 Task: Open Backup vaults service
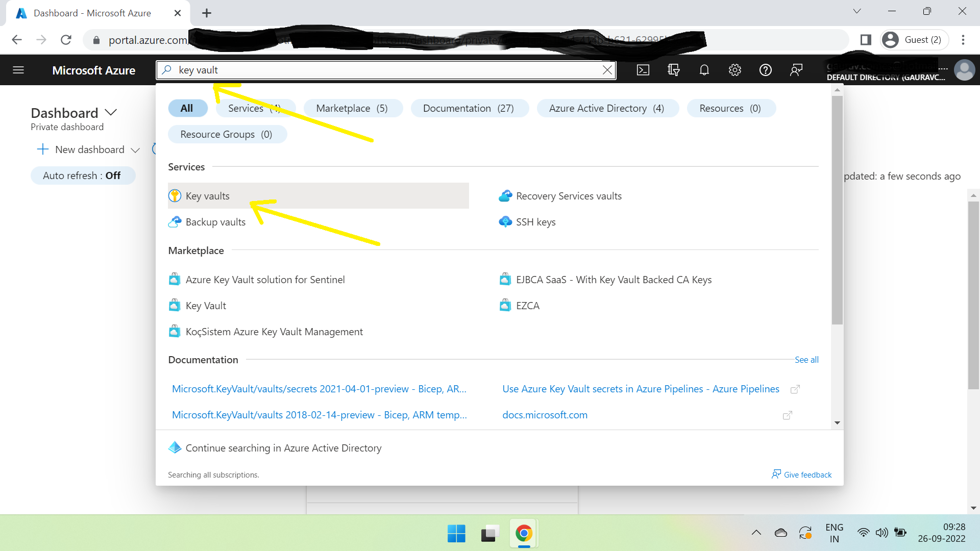point(215,222)
